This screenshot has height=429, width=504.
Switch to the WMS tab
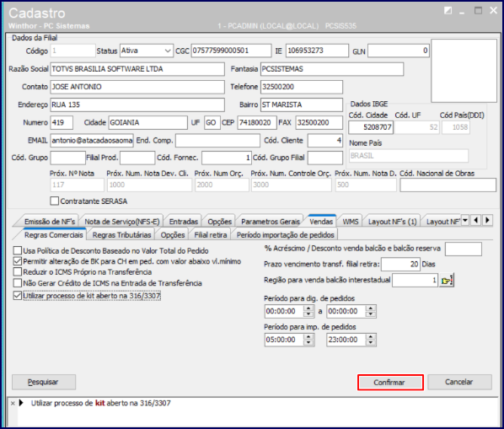coord(351,222)
